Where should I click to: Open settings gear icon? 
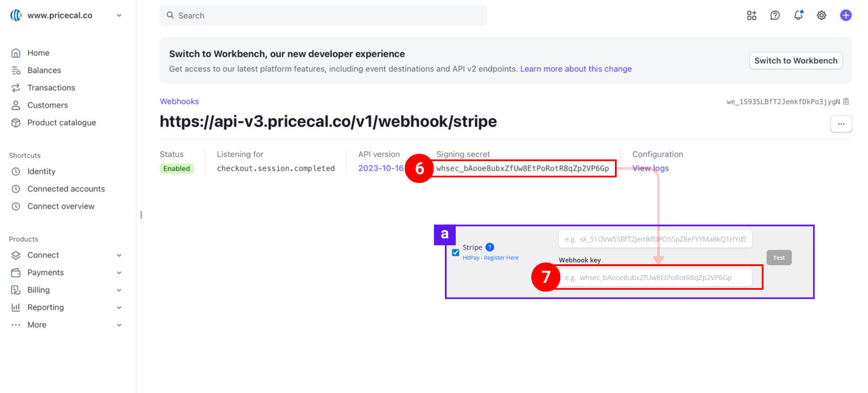pos(821,15)
